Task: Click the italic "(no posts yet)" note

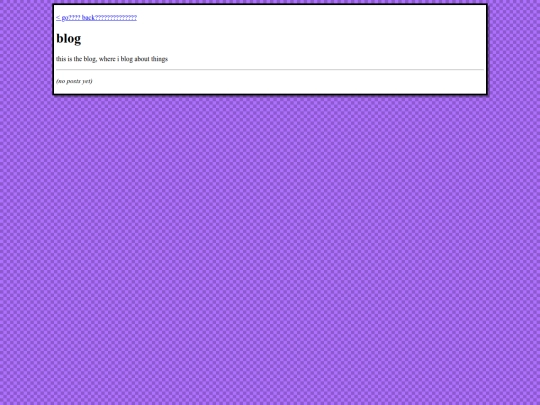Action: pos(74,81)
